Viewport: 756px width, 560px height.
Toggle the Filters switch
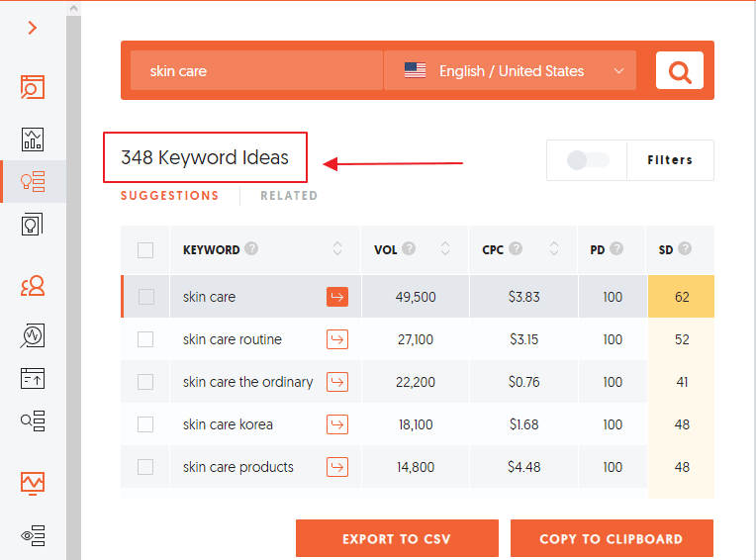coord(588,160)
